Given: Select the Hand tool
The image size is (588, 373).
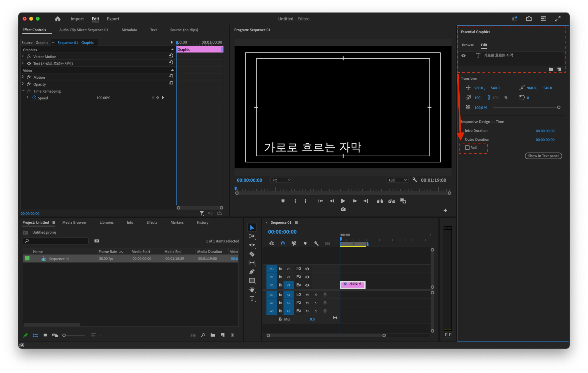Looking at the screenshot, I should point(252,290).
